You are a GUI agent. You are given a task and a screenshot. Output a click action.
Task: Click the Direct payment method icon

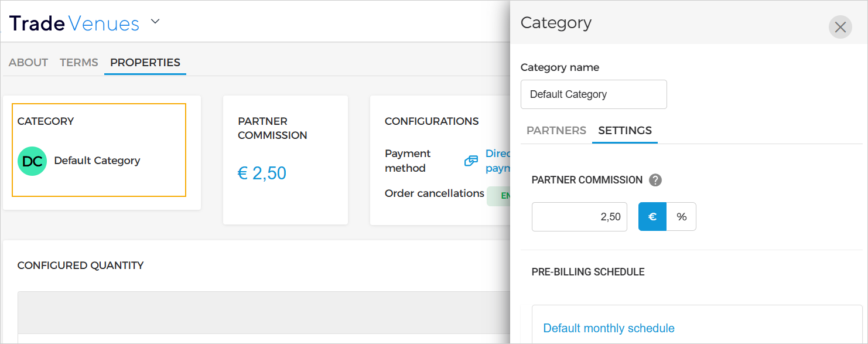click(x=471, y=161)
